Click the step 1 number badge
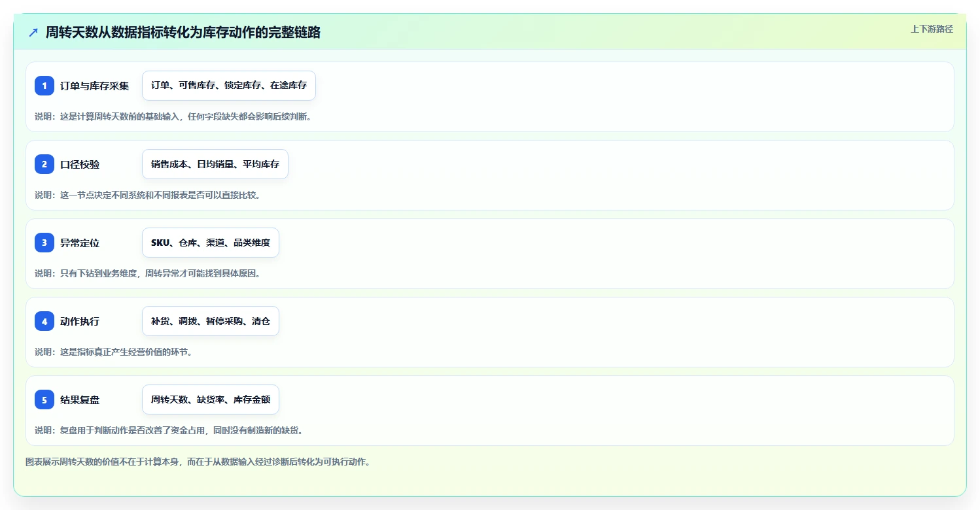980x510 pixels. 44,86
